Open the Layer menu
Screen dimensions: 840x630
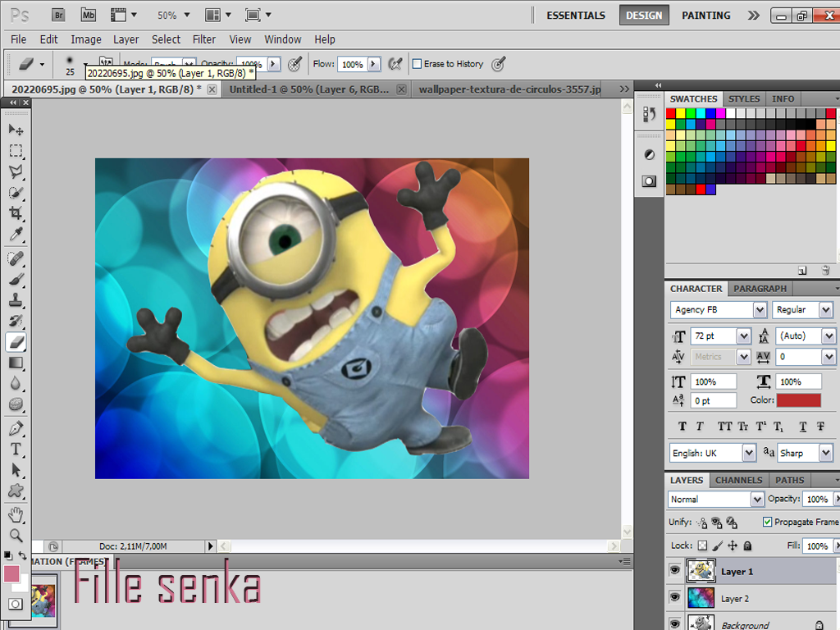point(126,39)
